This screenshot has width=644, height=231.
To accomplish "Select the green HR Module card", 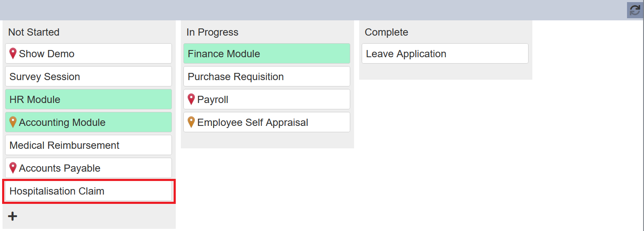I will [88, 99].
